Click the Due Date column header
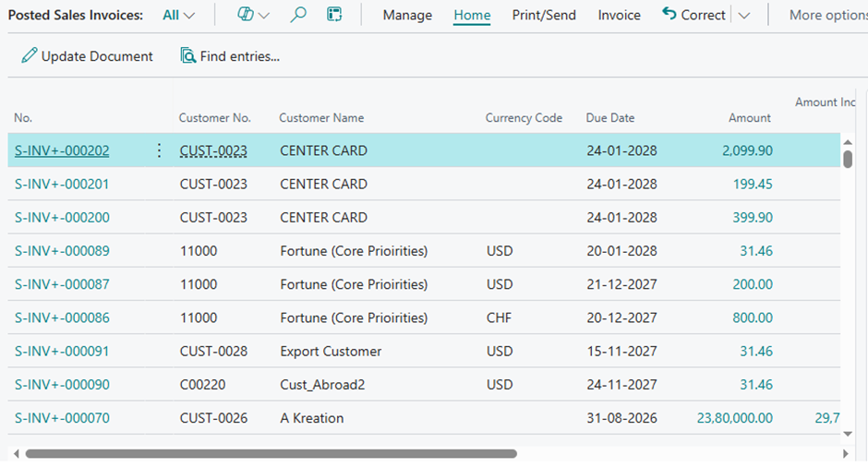This screenshot has width=868, height=467. click(x=610, y=118)
